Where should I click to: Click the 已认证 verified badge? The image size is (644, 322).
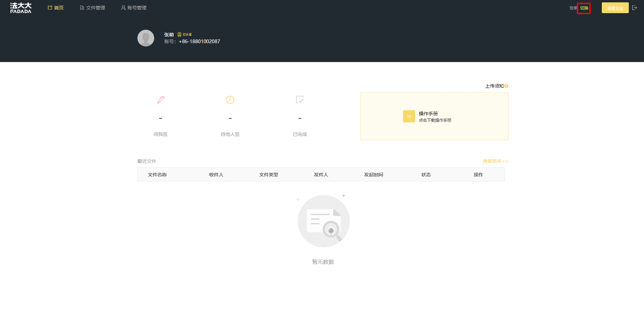(x=185, y=34)
